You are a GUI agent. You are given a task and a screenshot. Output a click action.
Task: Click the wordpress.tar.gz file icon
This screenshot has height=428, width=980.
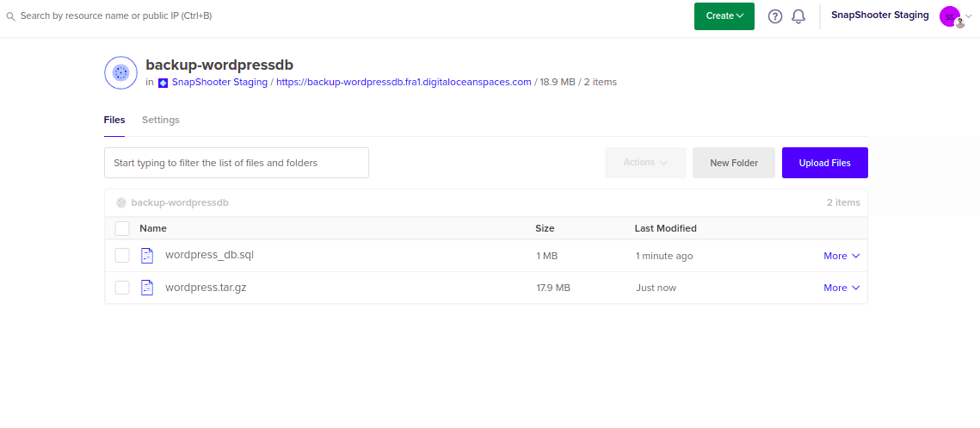pyautogui.click(x=147, y=288)
